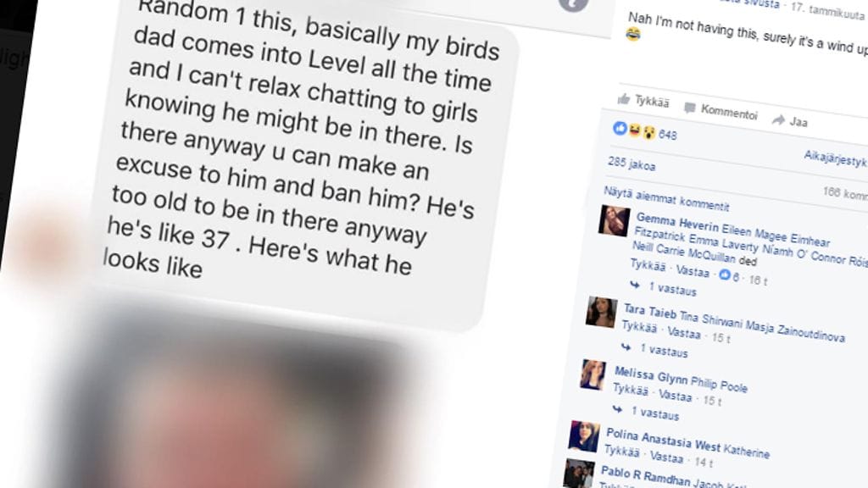The image size is (868, 488).
Task: Click Vastaa under Tara Taieb's comment
Action: [x=684, y=332]
